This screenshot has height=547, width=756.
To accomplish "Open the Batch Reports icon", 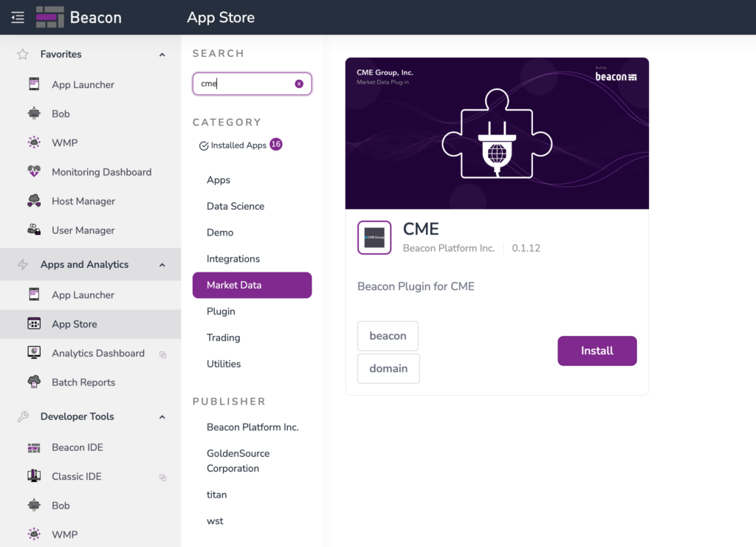I will pos(34,382).
